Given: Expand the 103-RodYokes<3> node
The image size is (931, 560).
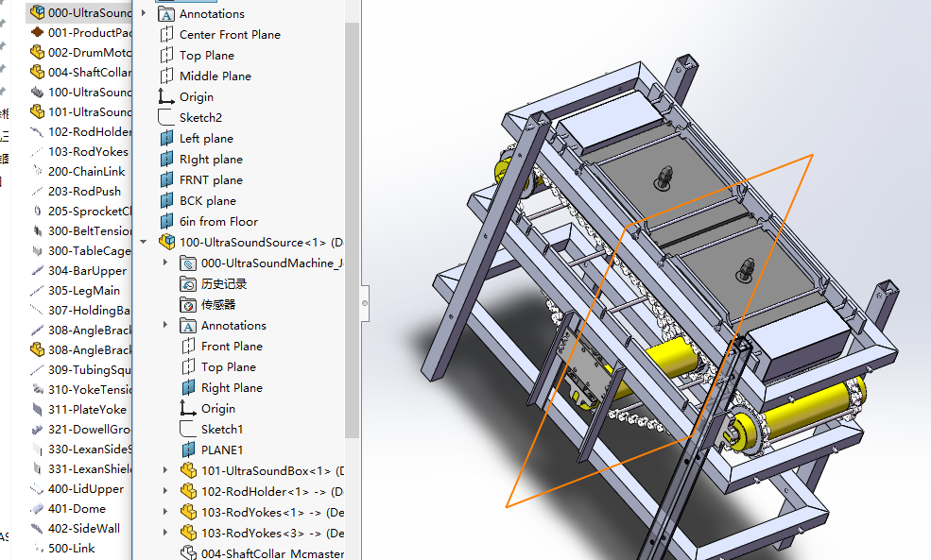Looking at the screenshot, I should 165,532.
